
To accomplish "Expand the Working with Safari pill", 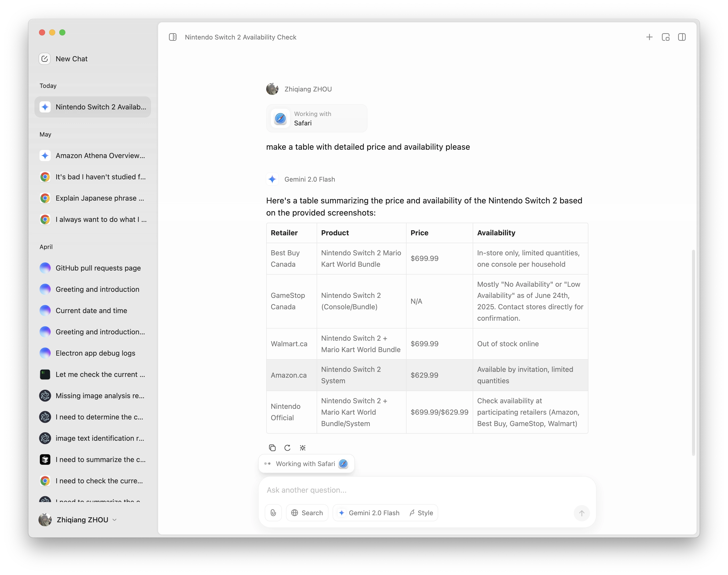I will [x=306, y=464].
